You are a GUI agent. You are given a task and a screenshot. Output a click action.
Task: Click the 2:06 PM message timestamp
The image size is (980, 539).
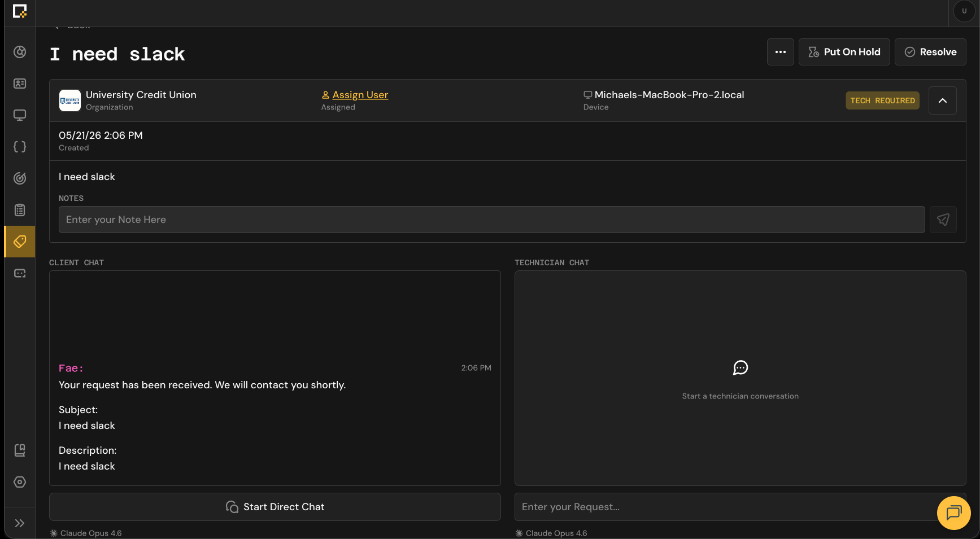coord(476,368)
